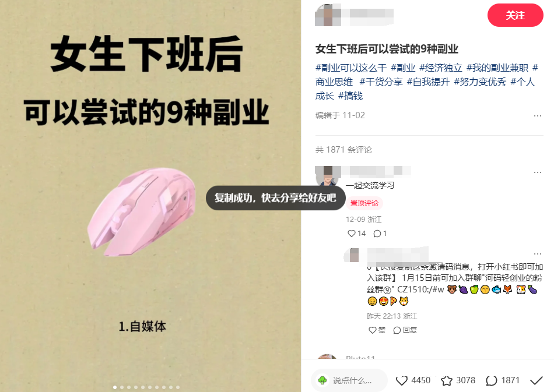554x392 pixels.
Task: Open the post author's avatar
Action: [x=328, y=15]
